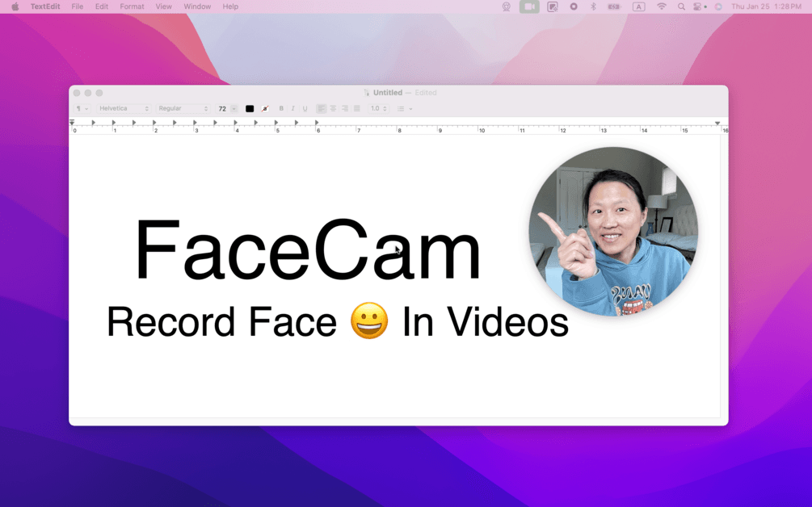Toggle italic formatting
The height and width of the screenshot is (507, 812).
point(292,108)
